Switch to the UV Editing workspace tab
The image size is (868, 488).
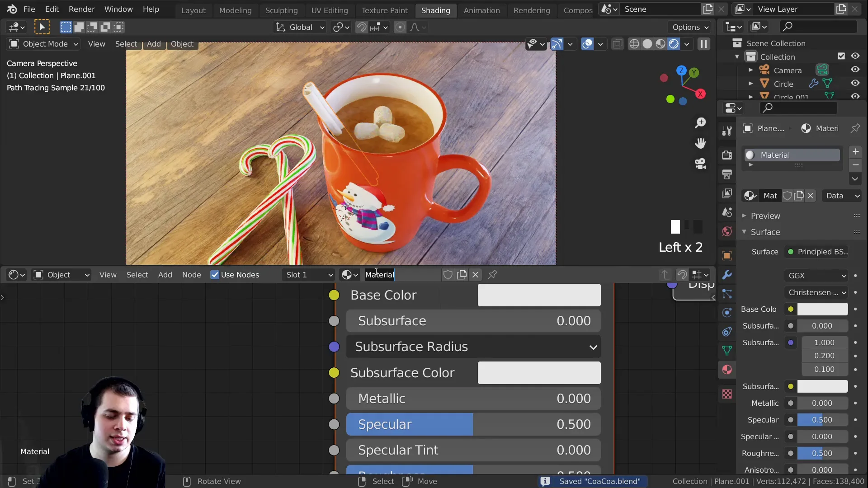(330, 10)
